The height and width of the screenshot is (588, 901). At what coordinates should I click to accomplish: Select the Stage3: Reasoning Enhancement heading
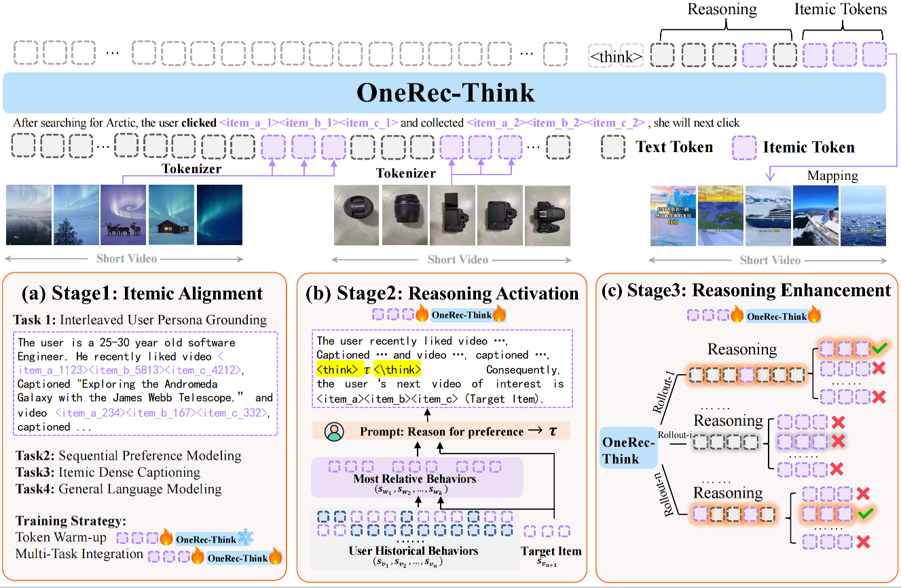pos(746,291)
